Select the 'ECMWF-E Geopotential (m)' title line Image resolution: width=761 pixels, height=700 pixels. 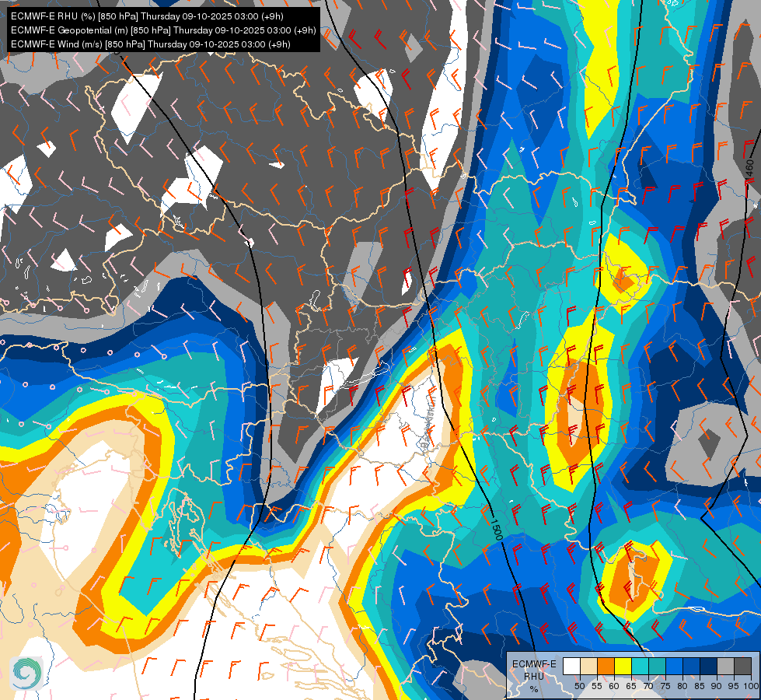[163, 30]
